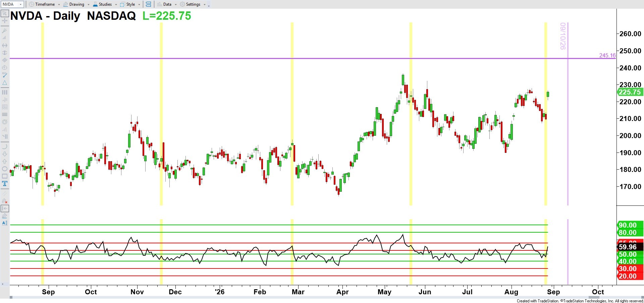644x303 pixels.
Task: Expand the Data dropdown arrow
Action: tap(176, 4)
